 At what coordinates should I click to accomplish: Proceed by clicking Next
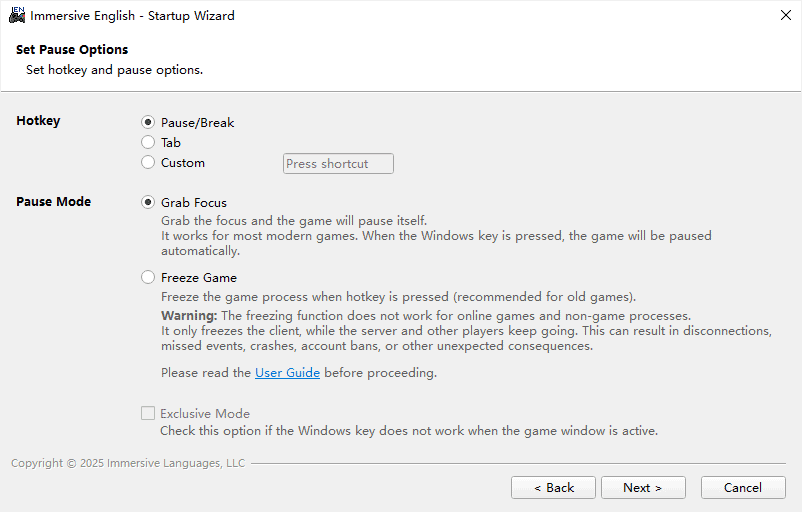click(642, 488)
